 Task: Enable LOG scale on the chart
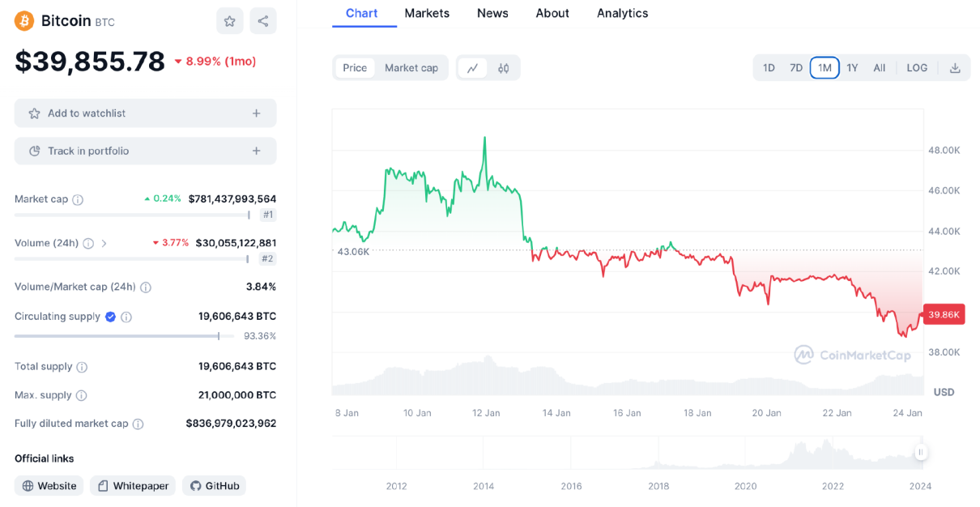tap(917, 68)
